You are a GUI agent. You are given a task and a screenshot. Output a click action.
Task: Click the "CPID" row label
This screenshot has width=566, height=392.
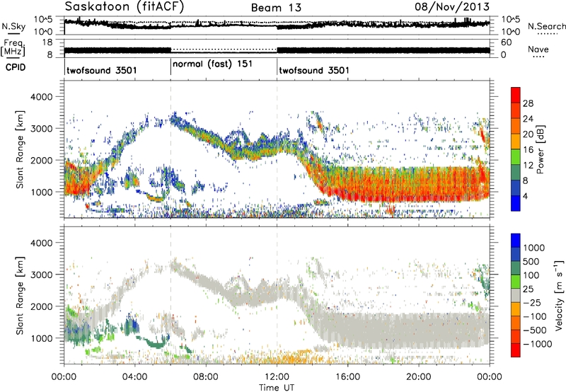16,67
